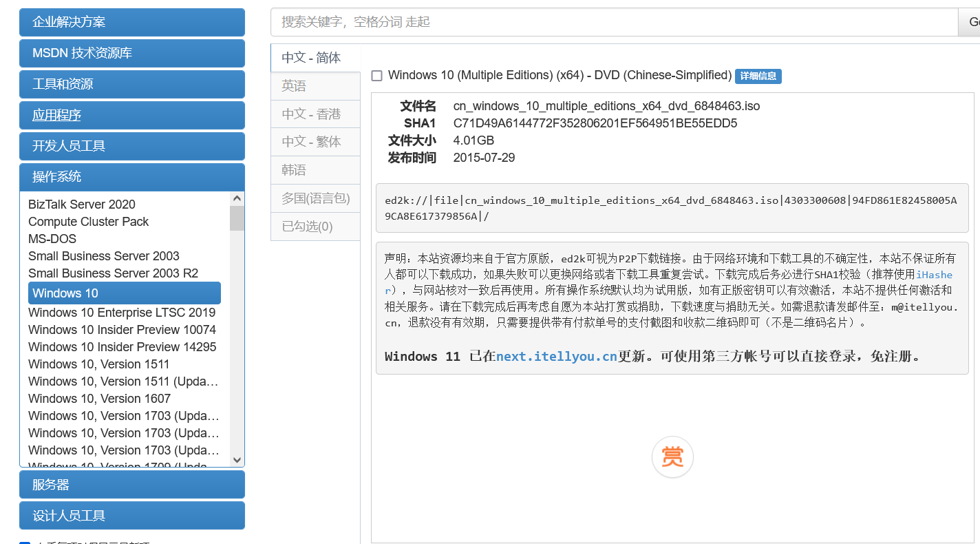Open the next.itellyou.cn link
Screen dimensions: 980x544
point(556,356)
